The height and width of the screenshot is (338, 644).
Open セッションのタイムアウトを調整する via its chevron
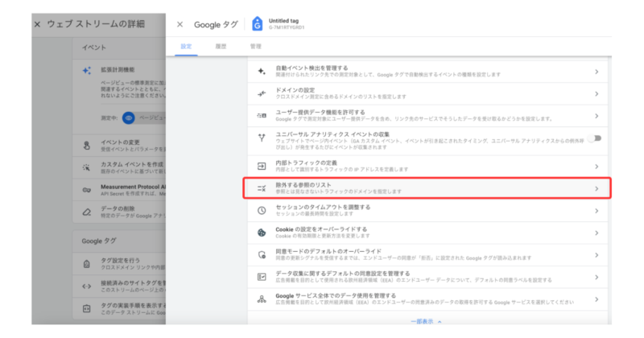[x=597, y=211]
